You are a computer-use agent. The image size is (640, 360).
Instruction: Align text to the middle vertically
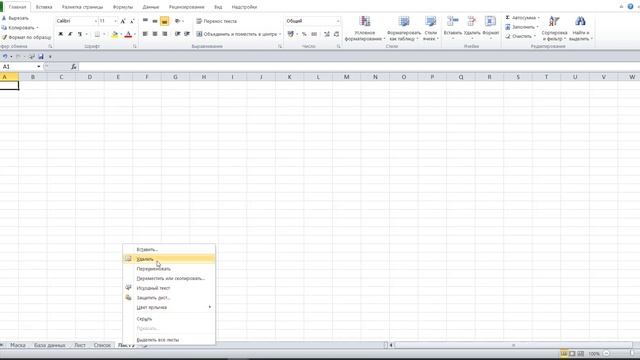pyautogui.click(x=155, y=21)
